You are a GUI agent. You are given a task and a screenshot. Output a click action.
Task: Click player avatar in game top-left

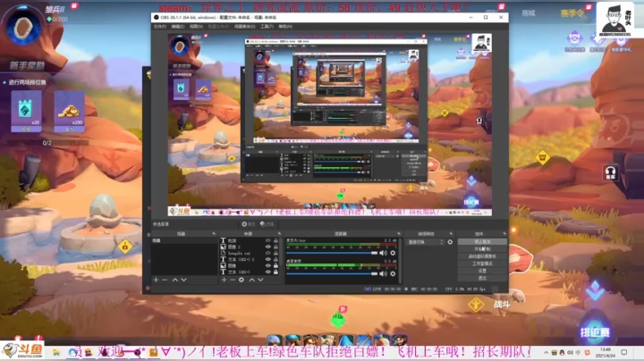(x=23, y=29)
